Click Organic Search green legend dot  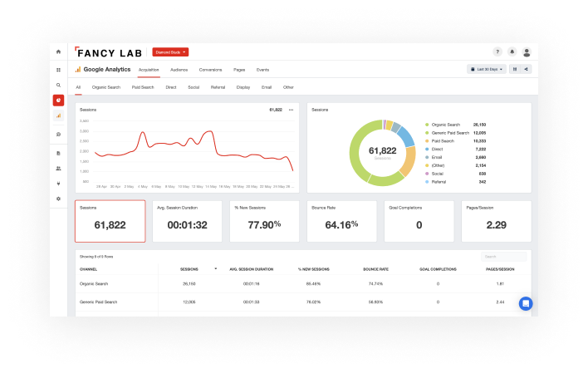[x=427, y=125]
